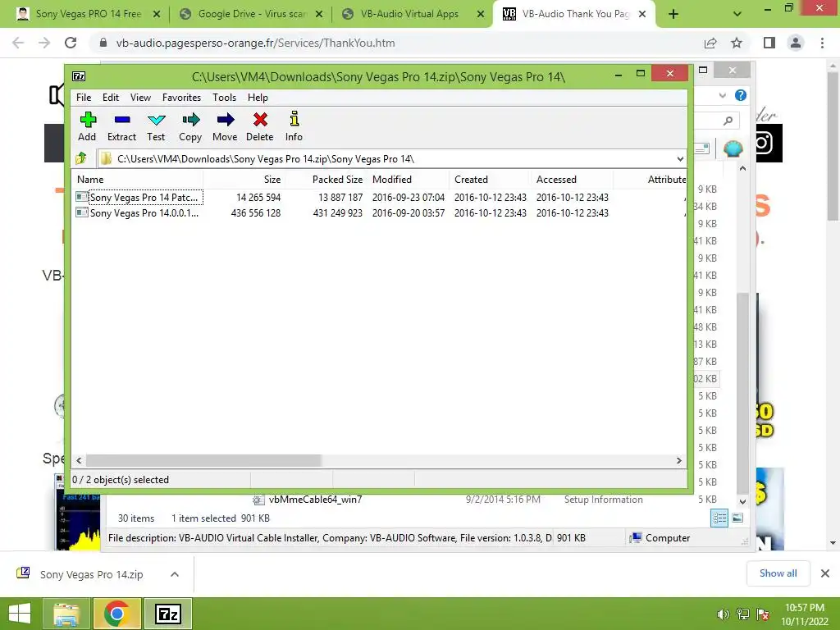This screenshot has width=840, height=630.
Task: Go back in Chrome
Action: click(x=18, y=43)
